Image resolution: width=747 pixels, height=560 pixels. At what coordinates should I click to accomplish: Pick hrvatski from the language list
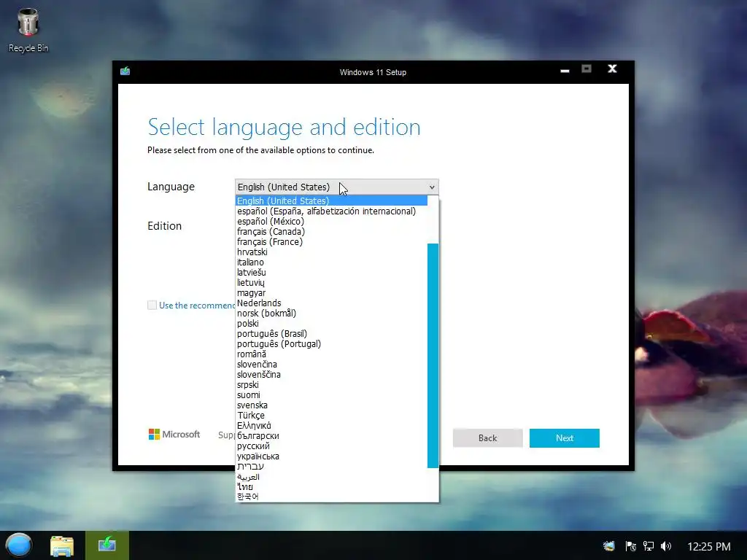[x=332, y=252]
